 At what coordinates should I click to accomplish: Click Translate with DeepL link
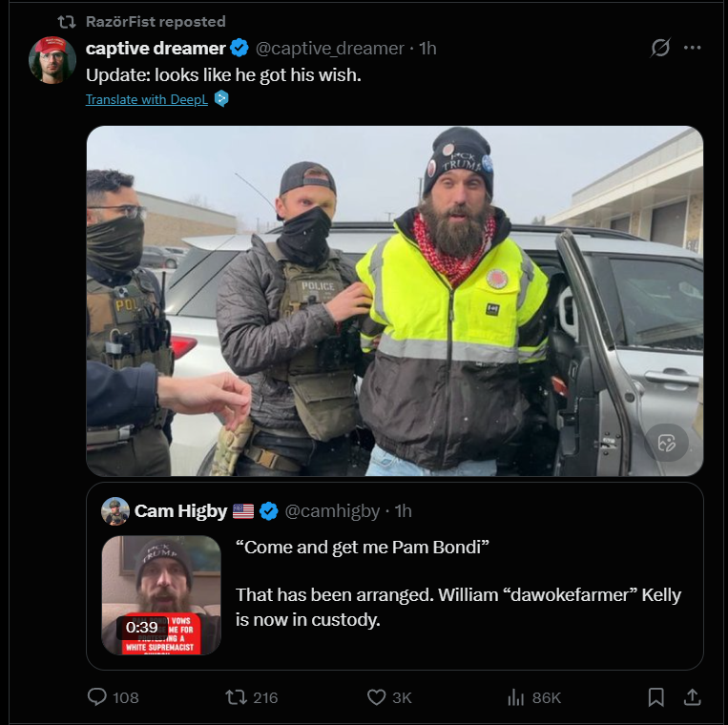click(147, 99)
